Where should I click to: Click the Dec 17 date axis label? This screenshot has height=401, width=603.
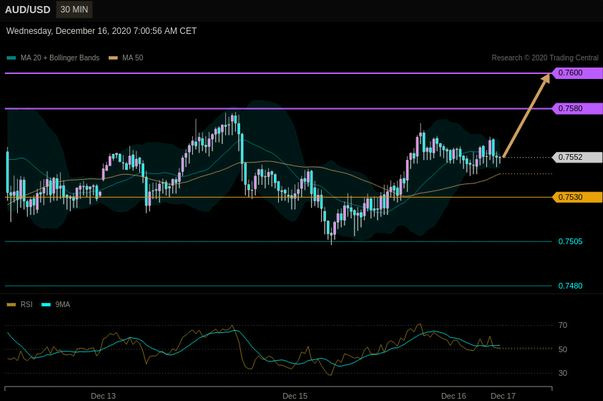pos(503,396)
